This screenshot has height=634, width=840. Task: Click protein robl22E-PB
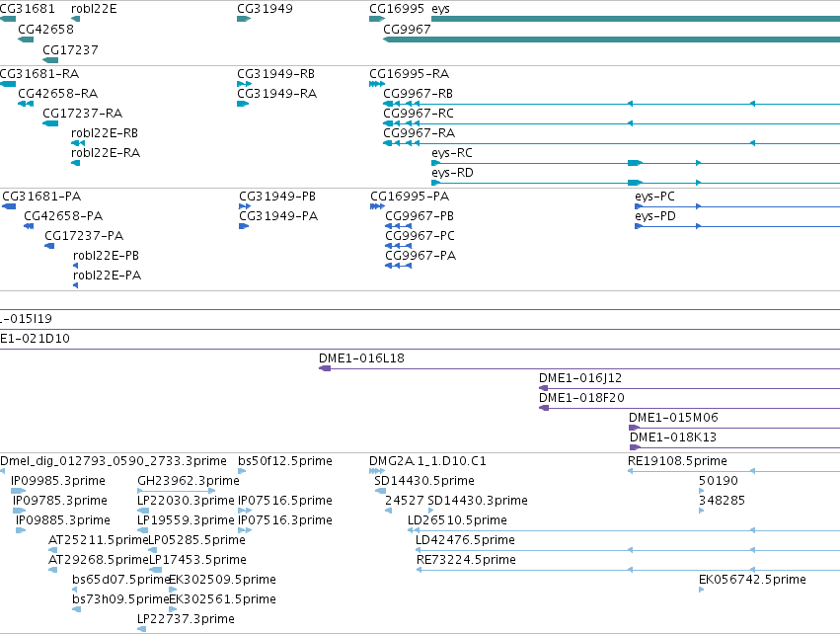(x=106, y=256)
